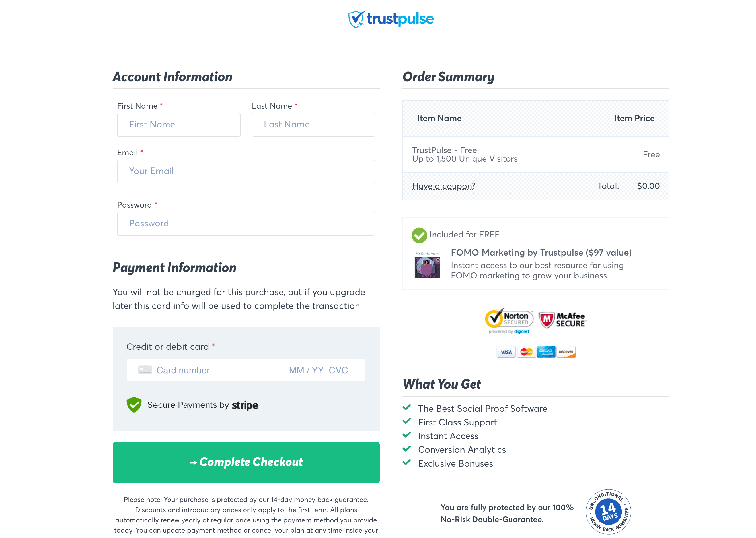
Task: Click the Account Information section header
Action: click(171, 76)
